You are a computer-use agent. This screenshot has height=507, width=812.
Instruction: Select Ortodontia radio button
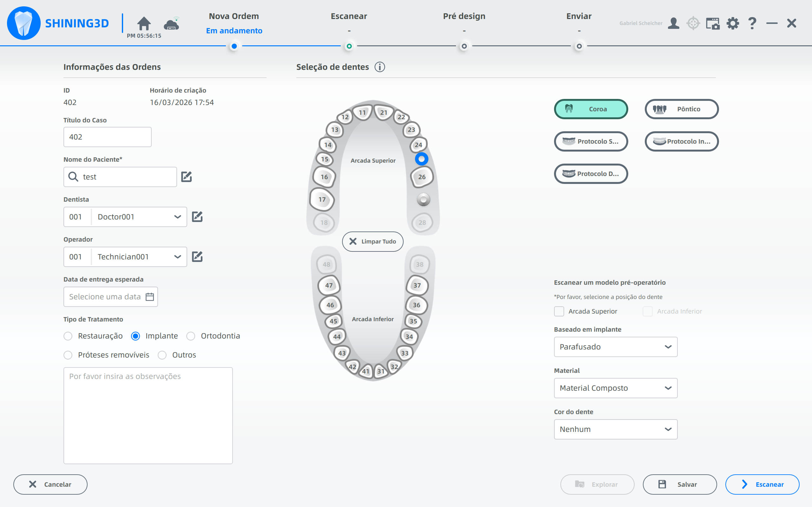pyautogui.click(x=191, y=336)
